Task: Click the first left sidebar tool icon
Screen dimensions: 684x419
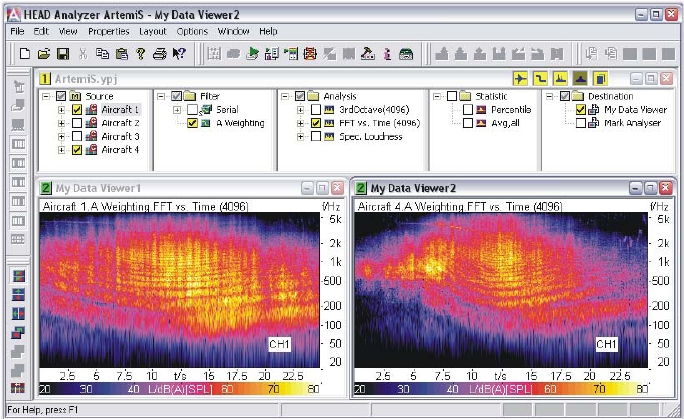Action: point(18,86)
